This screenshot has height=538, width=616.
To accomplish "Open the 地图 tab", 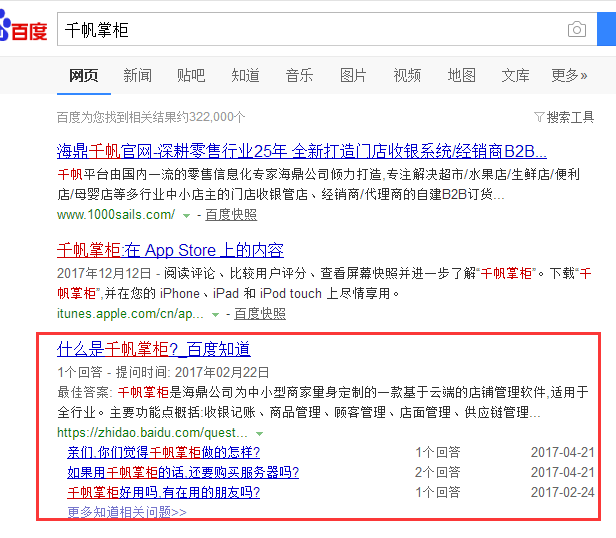I will pos(461,75).
